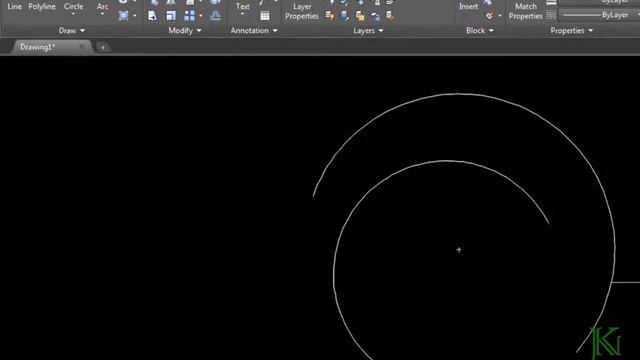Click the icon below Insert in Block panel
The image size is (640, 360).
(x=489, y=16)
